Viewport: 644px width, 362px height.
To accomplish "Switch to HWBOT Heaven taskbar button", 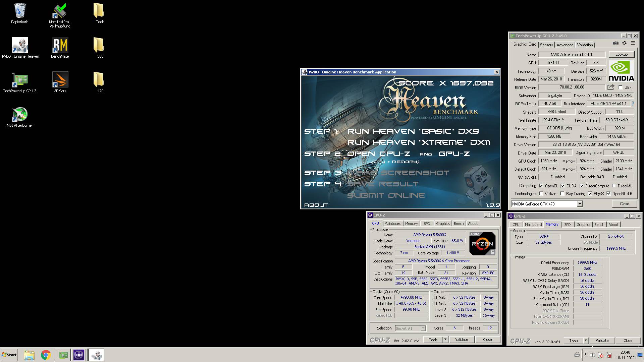I will [97, 355].
